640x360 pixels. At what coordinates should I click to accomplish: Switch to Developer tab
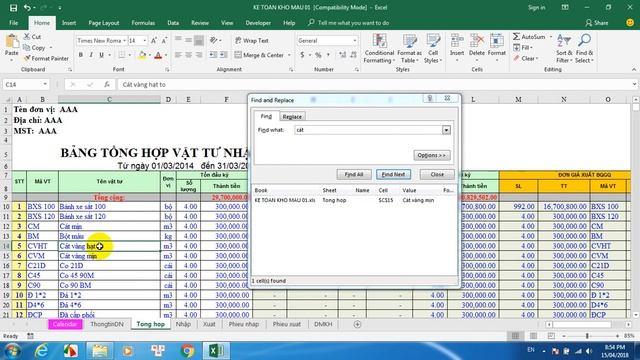[258, 23]
